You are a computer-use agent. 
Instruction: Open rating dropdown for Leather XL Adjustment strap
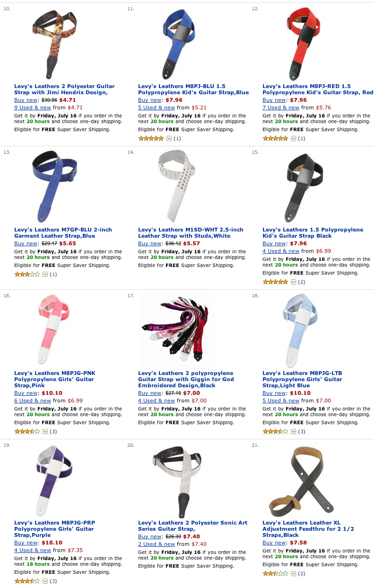click(293, 574)
